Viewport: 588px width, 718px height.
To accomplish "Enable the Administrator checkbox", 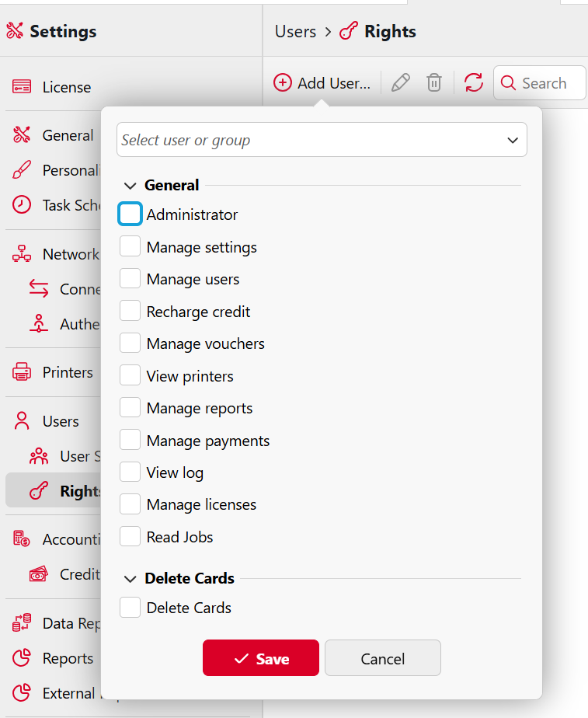I will (130, 214).
